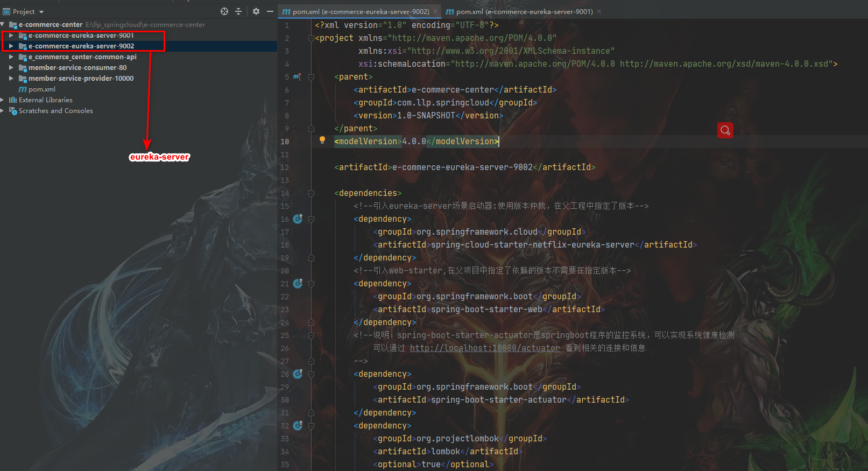Screen dimensions: 868x471
Task: Click the dependency gutter icon on line 28
Action: (x=298, y=374)
